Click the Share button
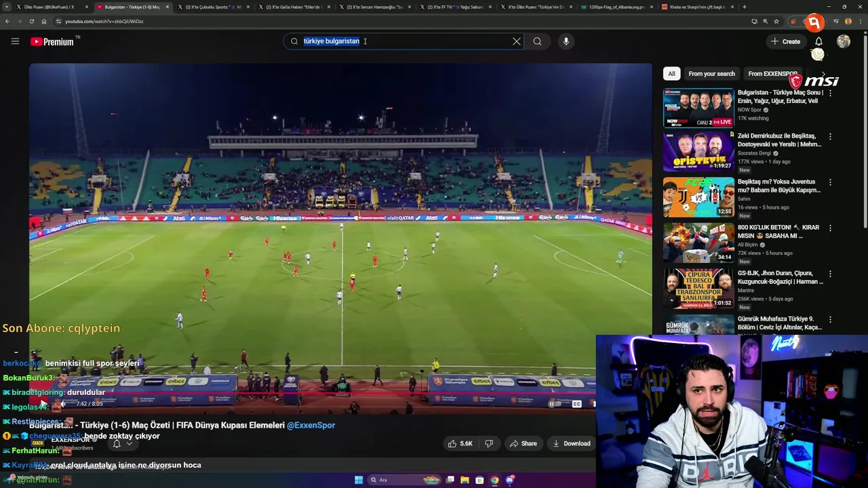The image size is (868, 488). click(523, 443)
